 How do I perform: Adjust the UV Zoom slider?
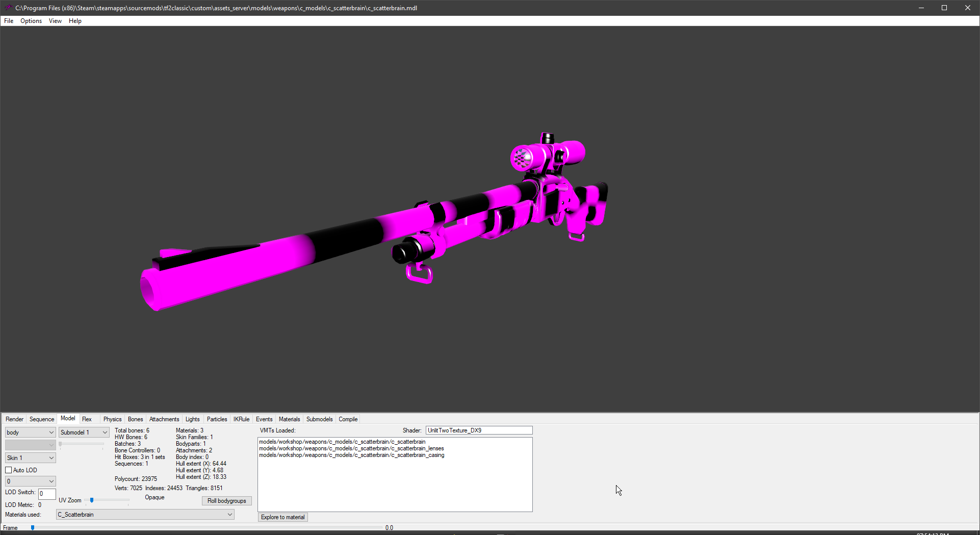(92, 500)
